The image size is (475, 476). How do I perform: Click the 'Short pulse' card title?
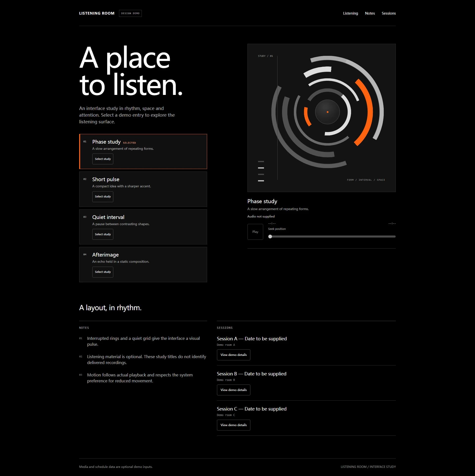tap(106, 179)
